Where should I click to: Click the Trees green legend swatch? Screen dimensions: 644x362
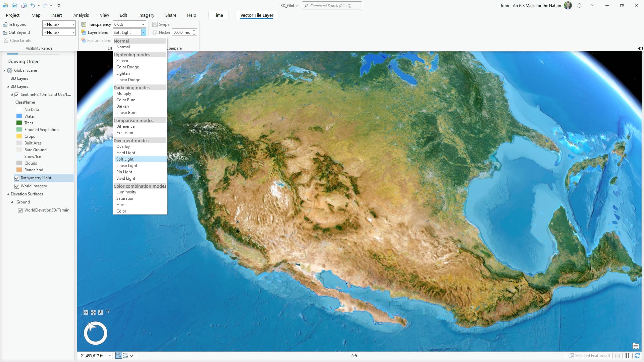pos(19,123)
